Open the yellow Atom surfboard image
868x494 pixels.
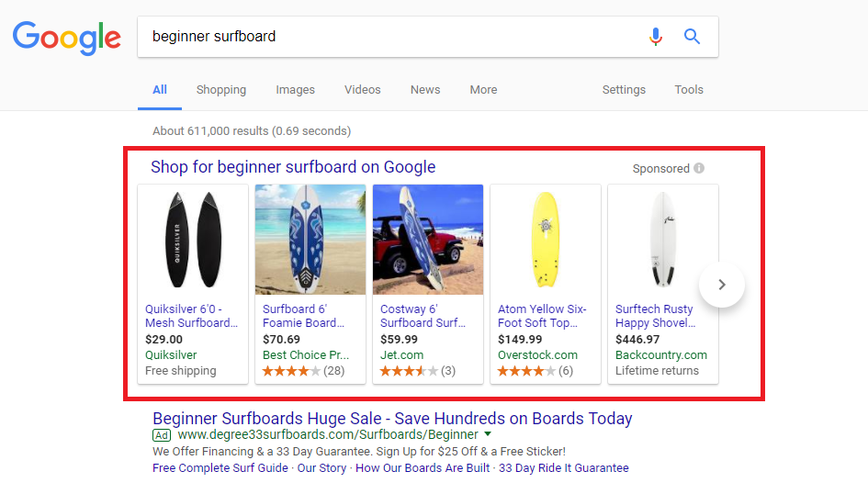coord(546,240)
